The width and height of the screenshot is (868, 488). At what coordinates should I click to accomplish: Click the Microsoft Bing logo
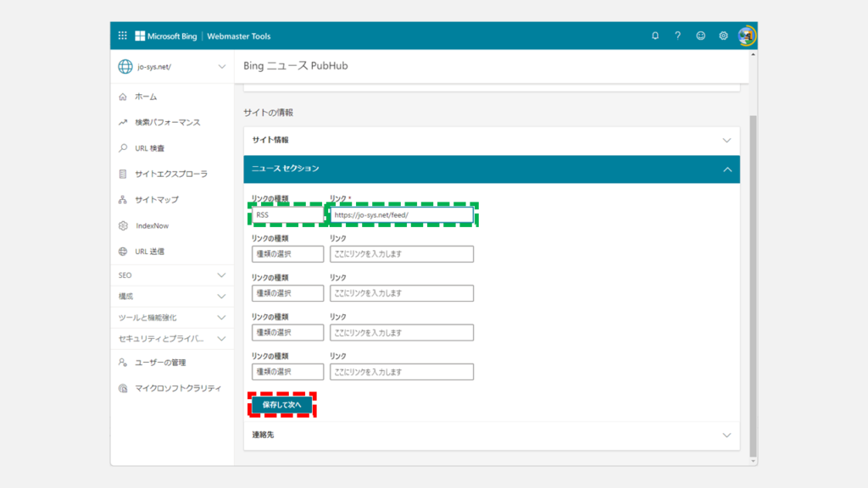pyautogui.click(x=165, y=36)
